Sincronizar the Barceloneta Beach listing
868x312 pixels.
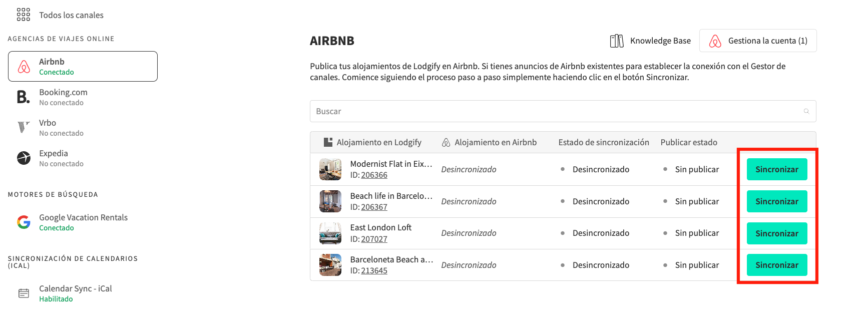point(777,265)
